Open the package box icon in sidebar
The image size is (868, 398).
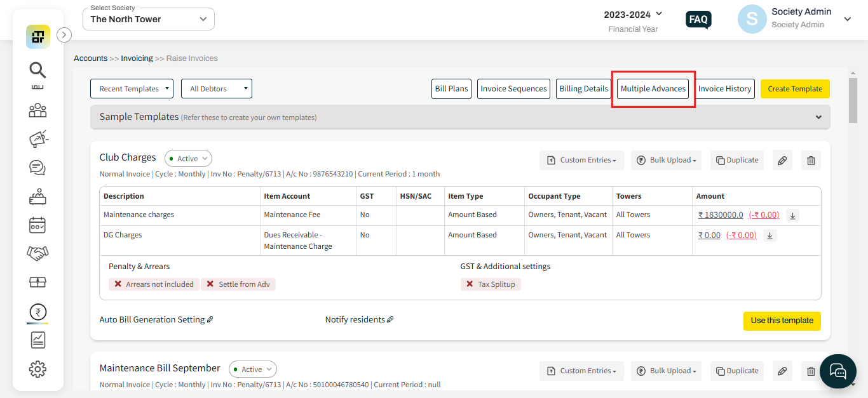click(37, 282)
